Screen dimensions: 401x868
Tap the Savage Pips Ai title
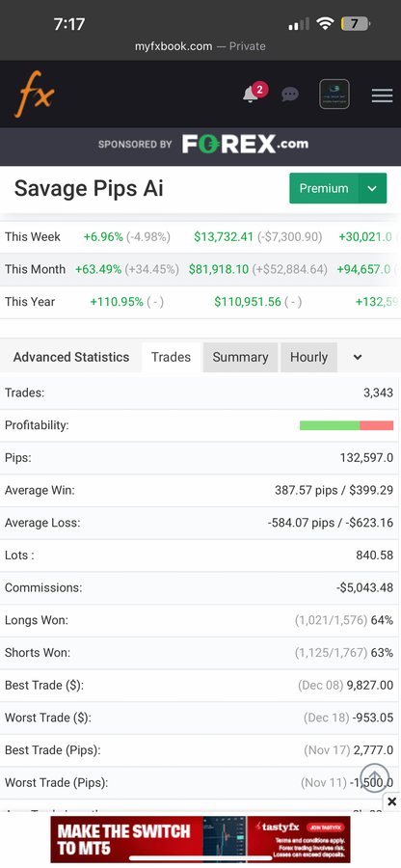click(x=89, y=188)
